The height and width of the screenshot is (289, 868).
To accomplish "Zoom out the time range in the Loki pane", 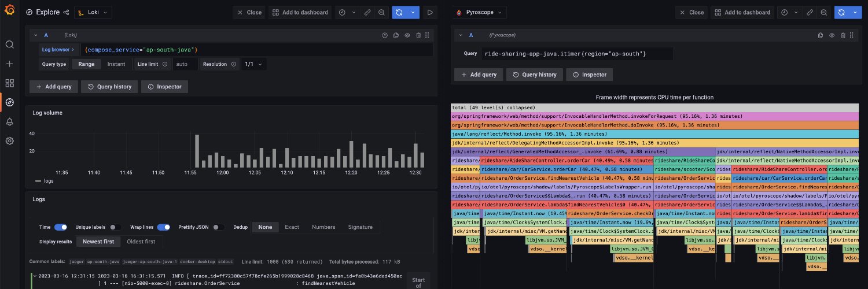I will 381,12.
